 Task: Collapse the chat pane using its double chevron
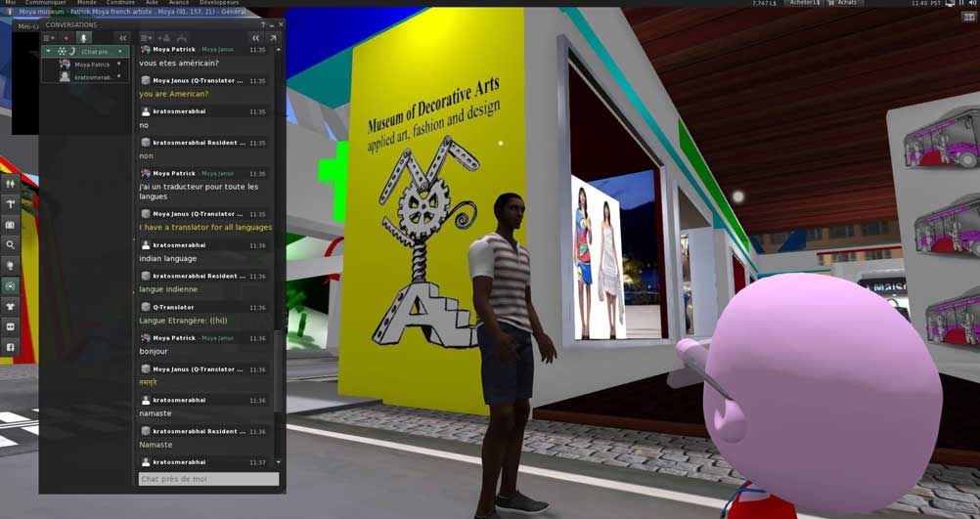coord(256,38)
